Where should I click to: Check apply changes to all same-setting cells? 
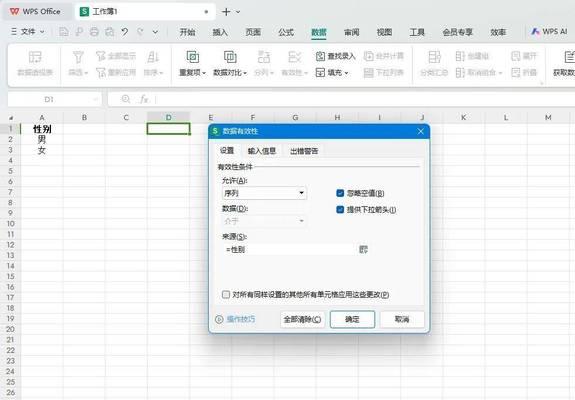pyautogui.click(x=226, y=294)
